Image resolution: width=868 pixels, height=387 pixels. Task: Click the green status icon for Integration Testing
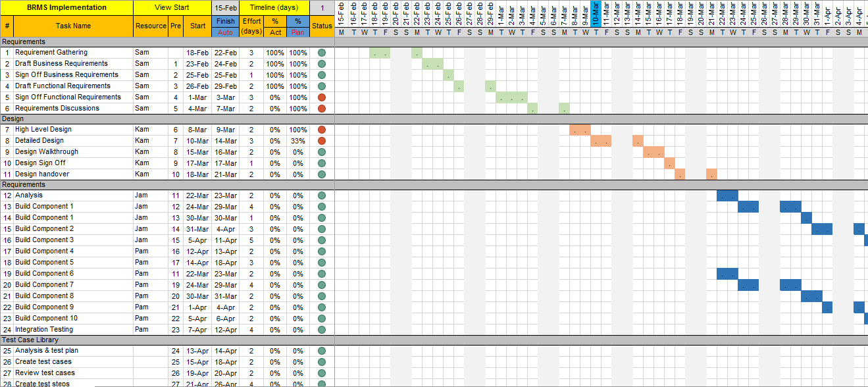click(x=321, y=329)
